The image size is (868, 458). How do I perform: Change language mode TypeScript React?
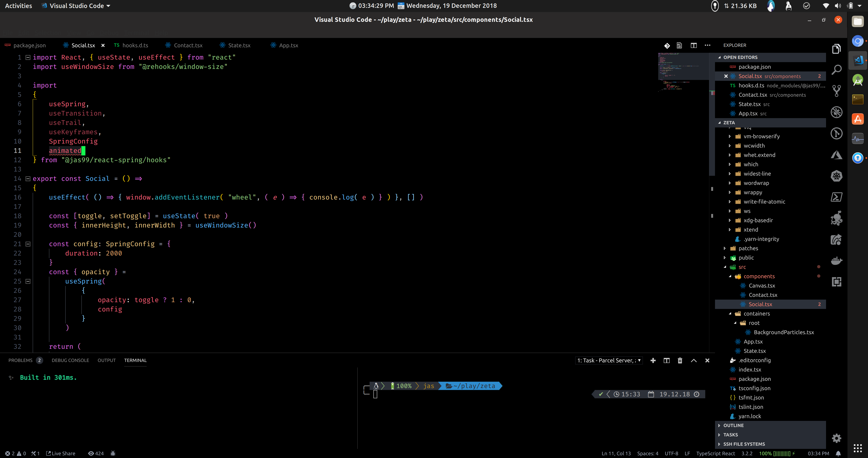(715, 454)
